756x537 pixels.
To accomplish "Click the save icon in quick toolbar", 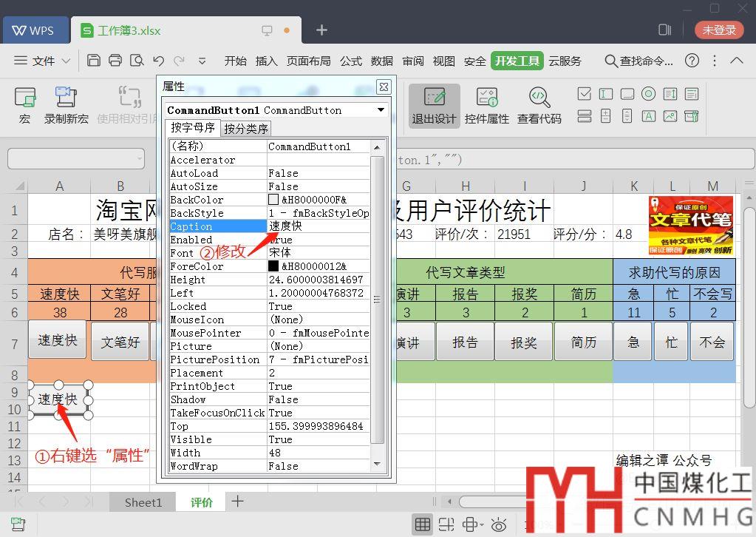I will click(94, 61).
